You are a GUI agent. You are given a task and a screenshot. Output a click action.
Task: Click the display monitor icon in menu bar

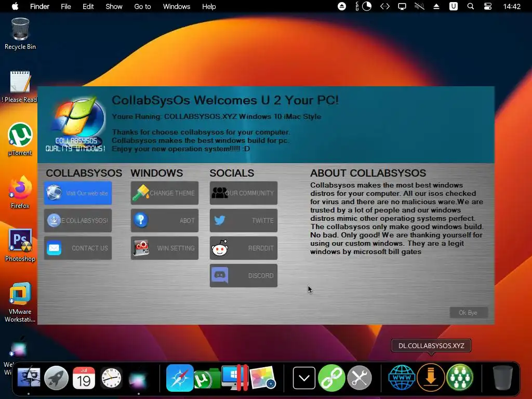pos(402,6)
